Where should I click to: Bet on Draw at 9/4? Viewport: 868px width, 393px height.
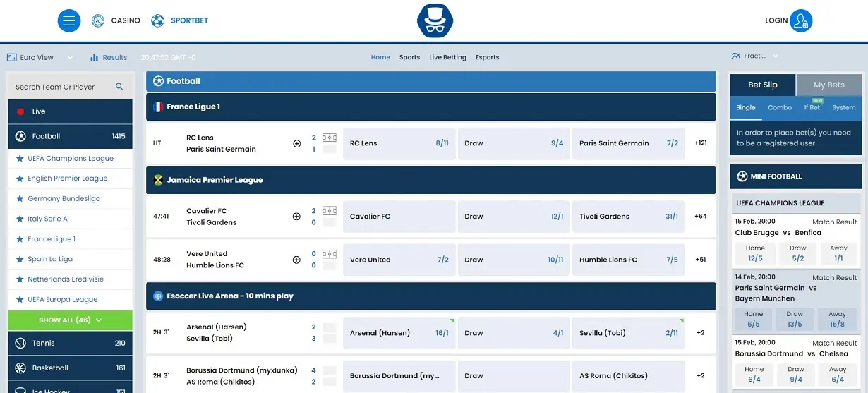[514, 143]
